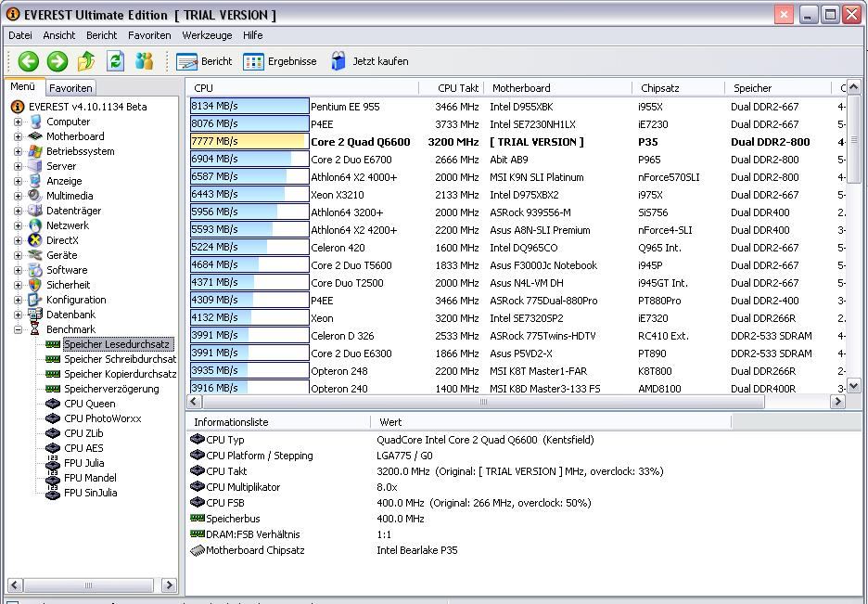Select the FPU Julia icon
Viewport: 868px width, 604px height.
pyautogui.click(x=53, y=463)
